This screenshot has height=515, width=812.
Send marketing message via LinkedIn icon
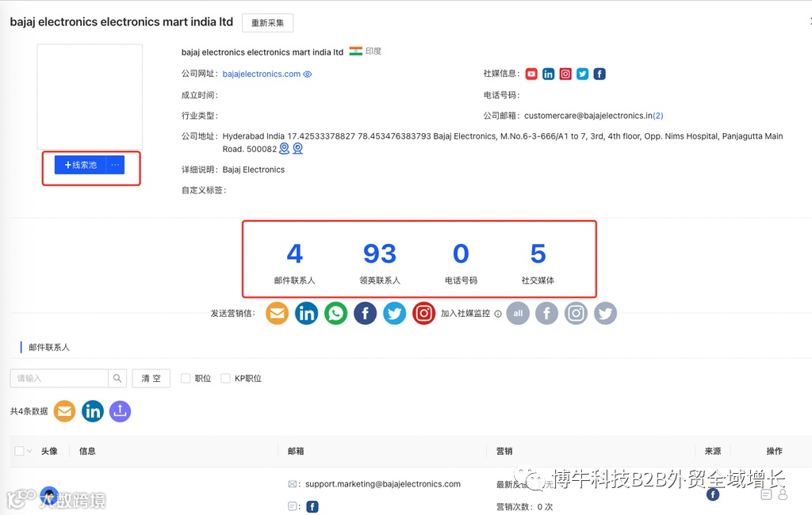coord(307,313)
